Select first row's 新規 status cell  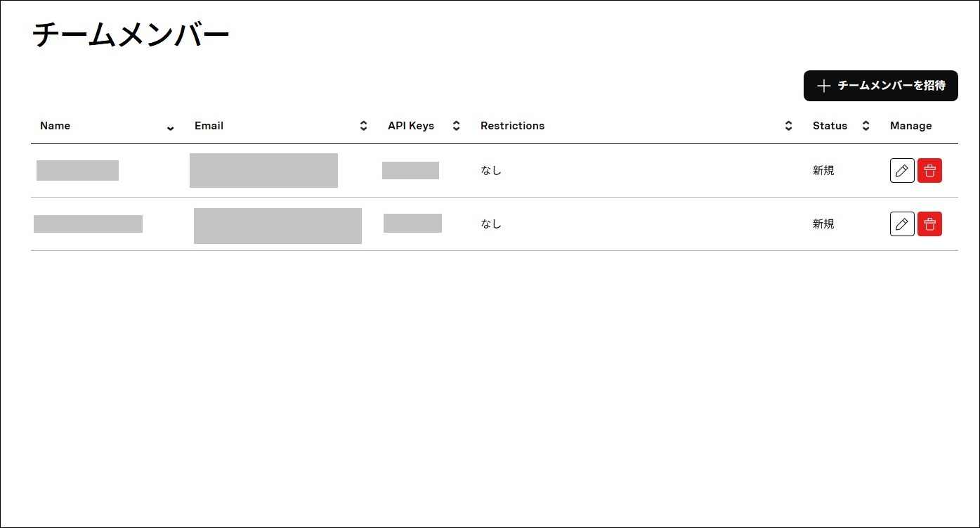pos(823,170)
